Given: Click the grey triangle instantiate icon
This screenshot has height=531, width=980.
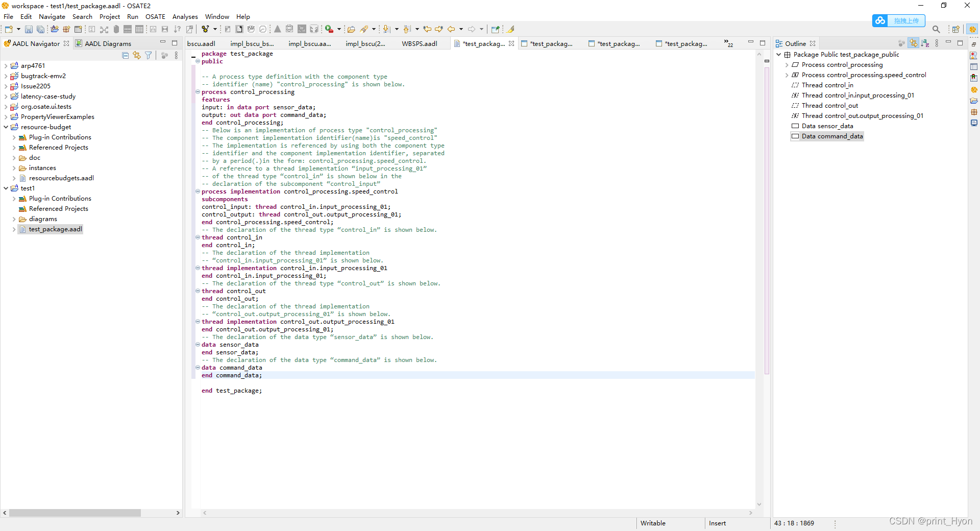Looking at the screenshot, I should coord(278,30).
